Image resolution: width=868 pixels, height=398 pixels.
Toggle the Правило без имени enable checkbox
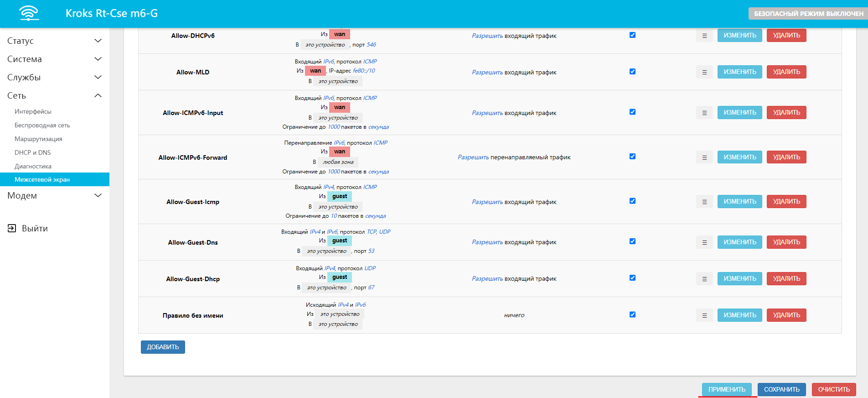(x=632, y=314)
